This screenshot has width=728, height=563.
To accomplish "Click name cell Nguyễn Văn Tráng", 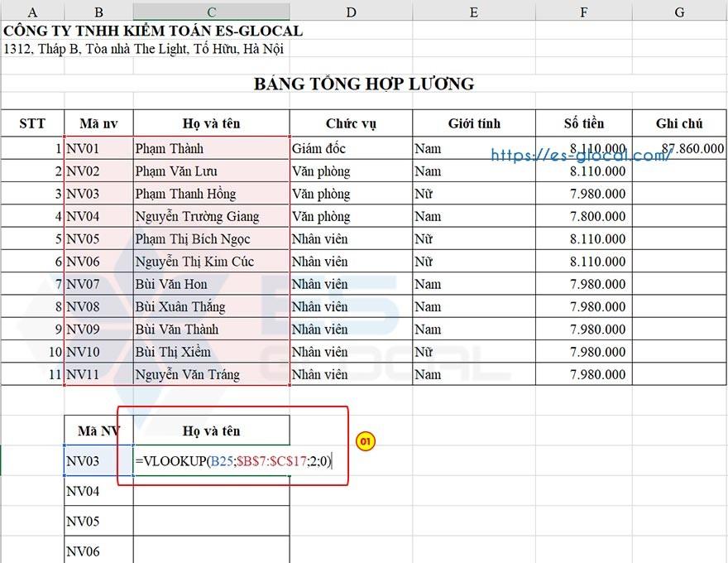I will [x=211, y=374].
